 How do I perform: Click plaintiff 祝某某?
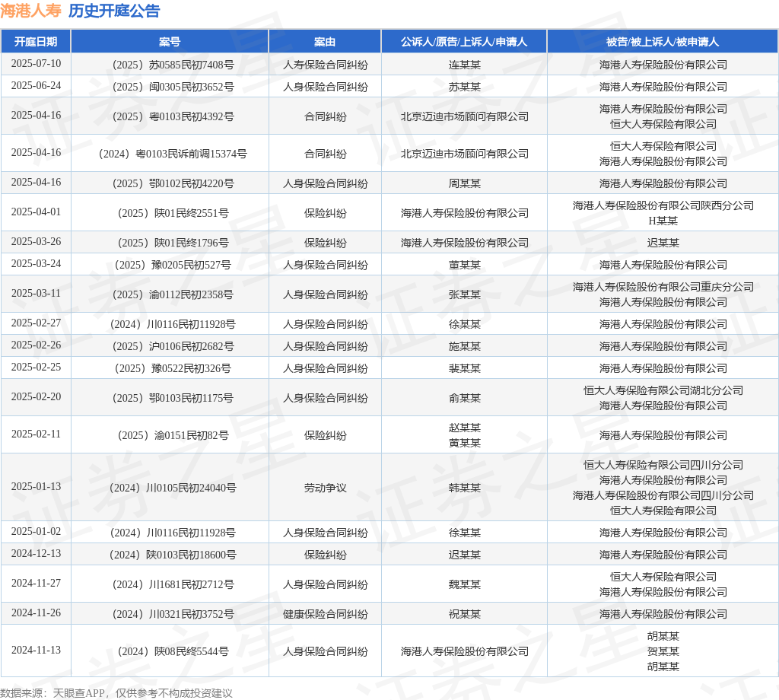pyautogui.click(x=465, y=614)
